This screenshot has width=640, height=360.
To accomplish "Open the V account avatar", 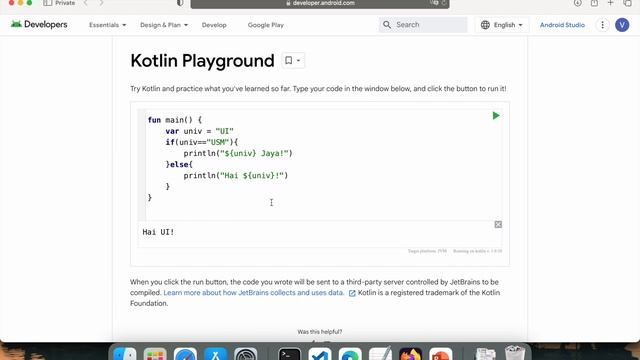I will click(x=622, y=25).
